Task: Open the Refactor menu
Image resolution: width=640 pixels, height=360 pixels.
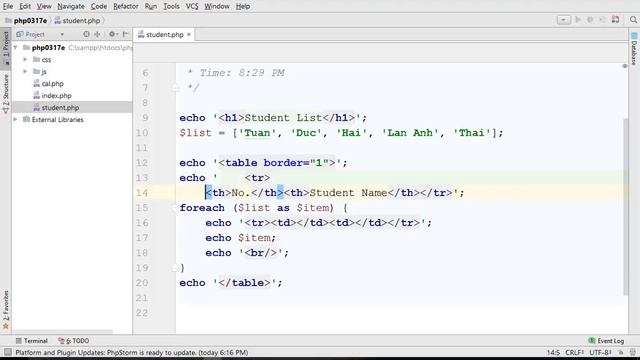Action: [x=126, y=7]
